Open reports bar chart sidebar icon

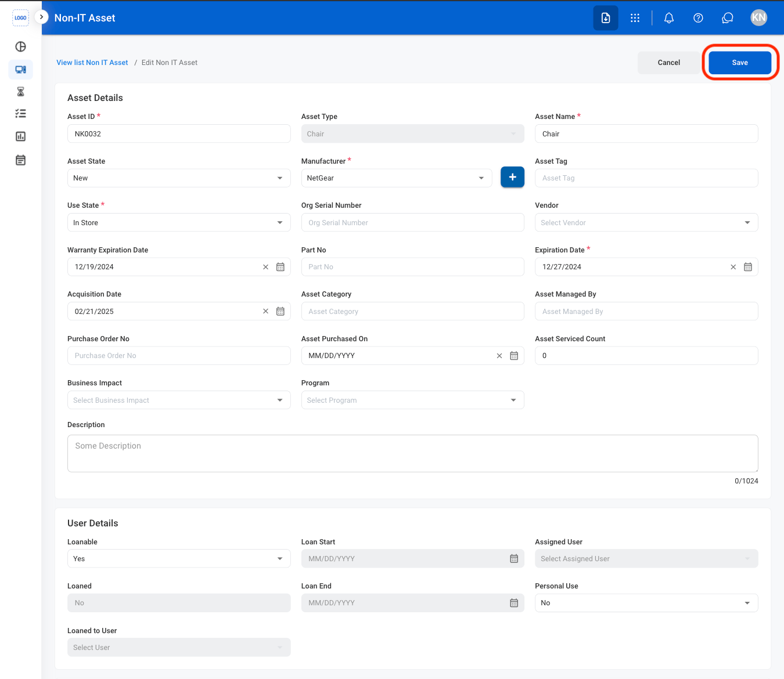(x=21, y=136)
